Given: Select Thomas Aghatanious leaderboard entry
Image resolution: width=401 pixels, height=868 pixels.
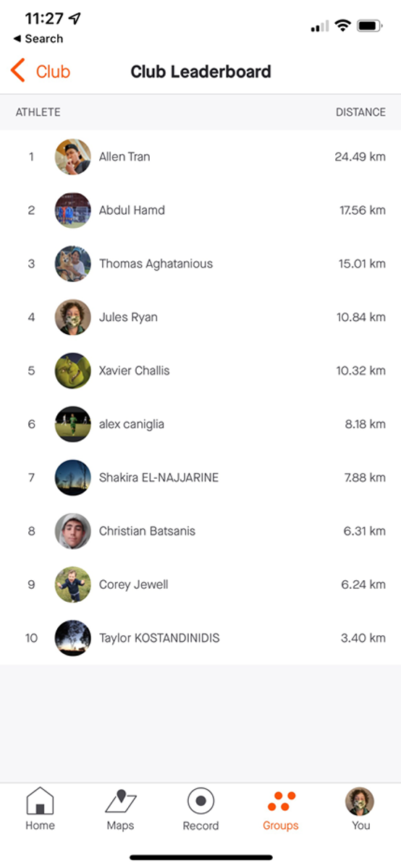Looking at the screenshot, I should click(x=200, y=264).
